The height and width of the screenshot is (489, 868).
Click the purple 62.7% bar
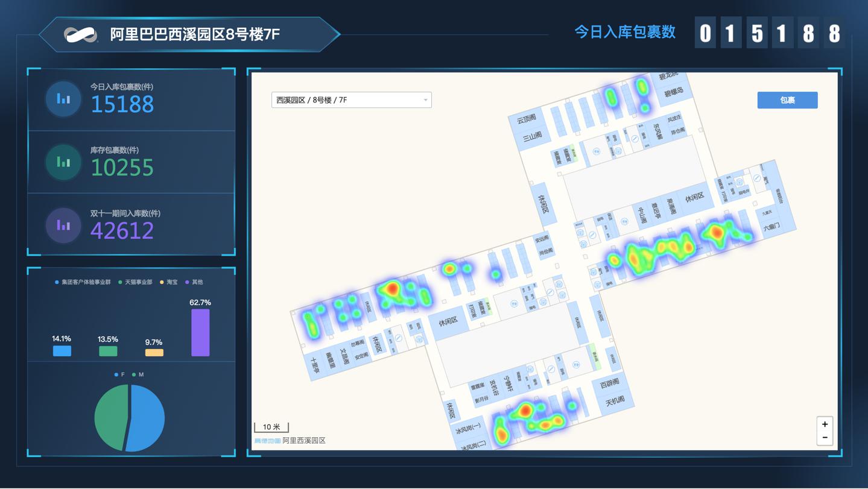200,333
